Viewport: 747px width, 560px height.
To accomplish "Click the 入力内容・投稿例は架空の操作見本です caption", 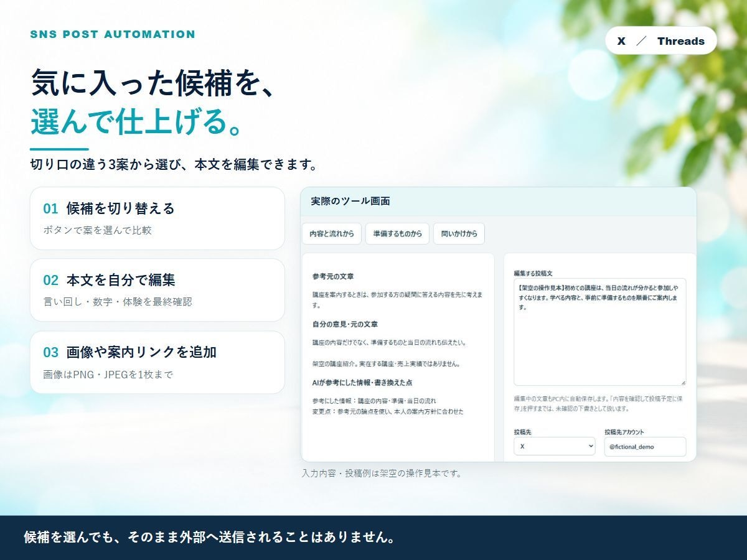I will click(382, 473).
